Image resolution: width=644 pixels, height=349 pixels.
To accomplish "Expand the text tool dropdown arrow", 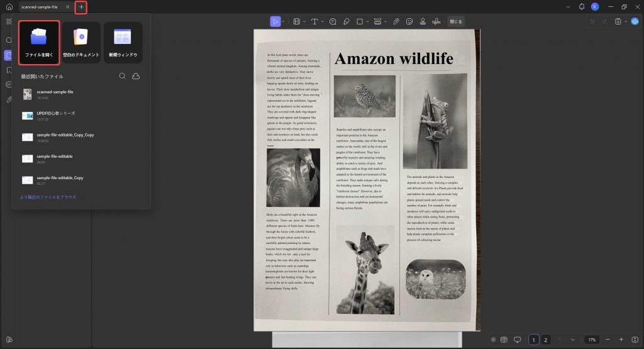I will [323, 22].
